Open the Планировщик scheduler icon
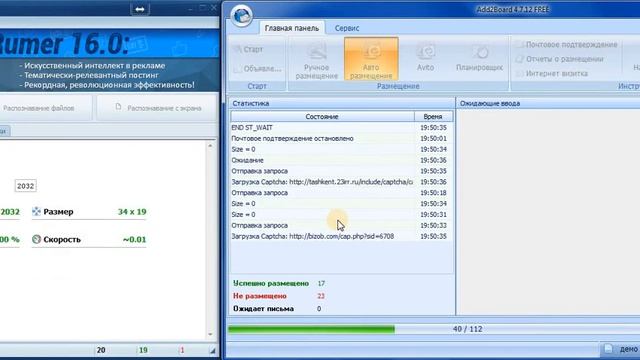The width and height of the screenshot is (640, 360). pyautogui.click(x=479, y=58)
